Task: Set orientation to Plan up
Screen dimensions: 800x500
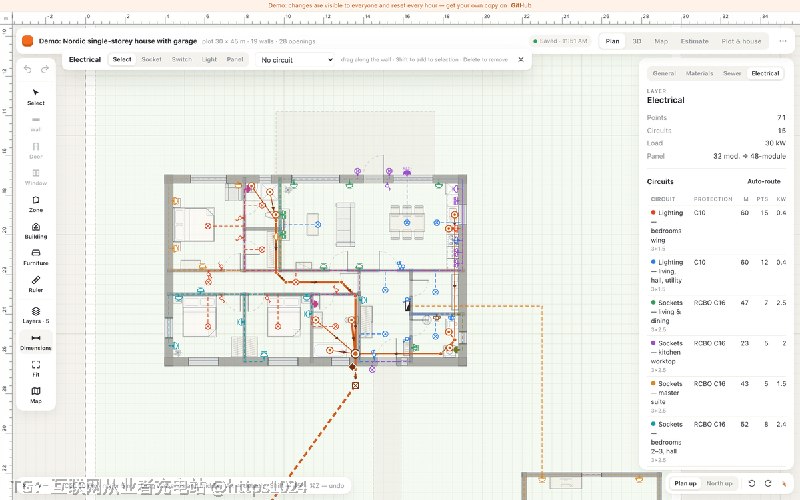Action: (x=685, y=483)
